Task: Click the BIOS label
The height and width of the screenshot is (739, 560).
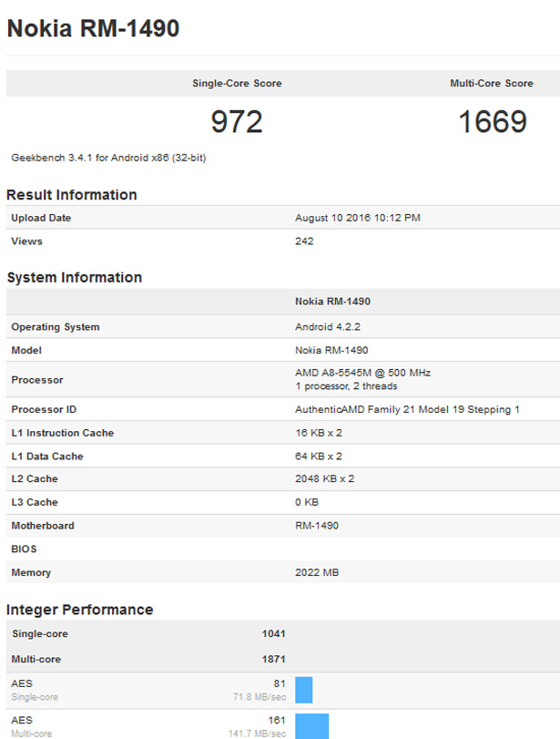Action: point(24,549)
